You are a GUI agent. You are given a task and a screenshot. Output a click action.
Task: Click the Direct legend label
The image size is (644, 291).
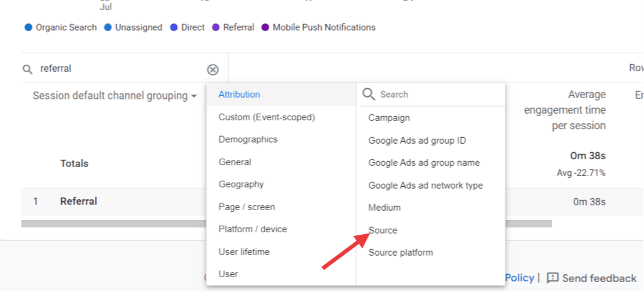[x=193, y=28]
